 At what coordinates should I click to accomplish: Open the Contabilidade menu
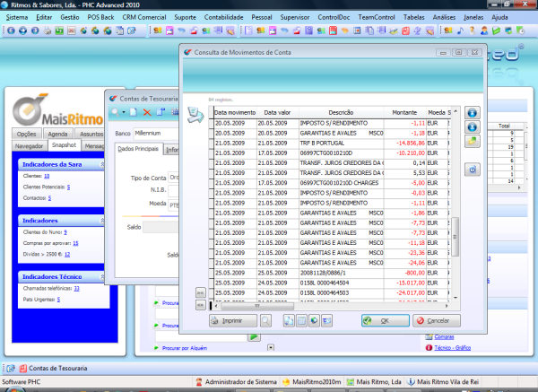(x=223, y=17)
